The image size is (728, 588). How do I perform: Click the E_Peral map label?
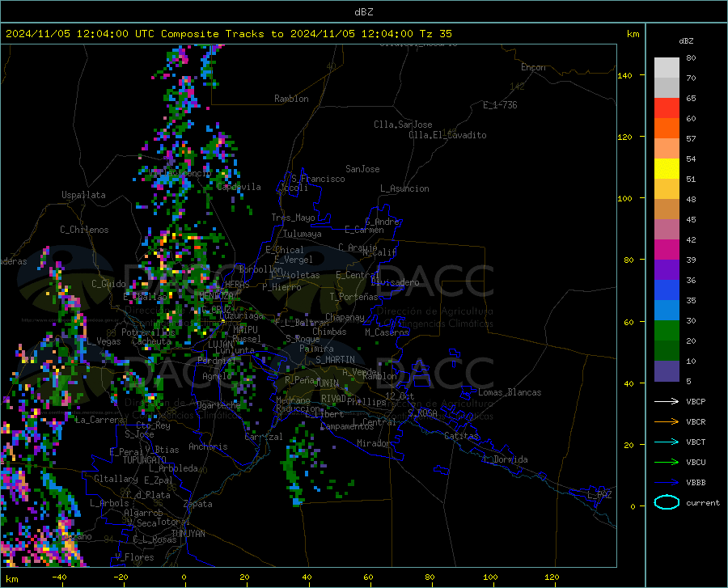(x=126, y=452)
